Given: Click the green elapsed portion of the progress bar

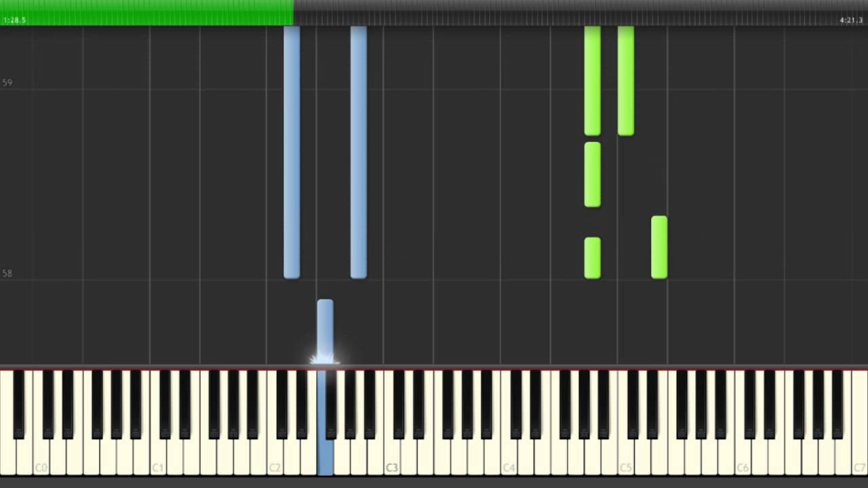Looking at the screenshot, I should [146, 13].
